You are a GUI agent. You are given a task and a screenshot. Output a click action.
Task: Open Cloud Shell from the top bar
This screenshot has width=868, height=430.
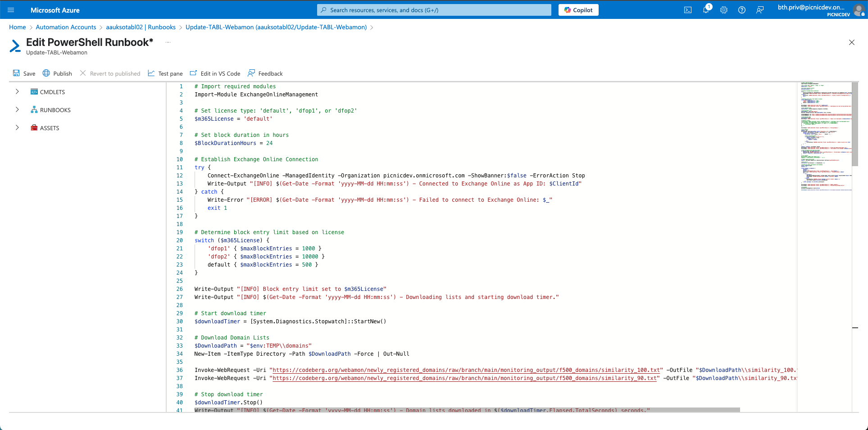coord(688,10)
